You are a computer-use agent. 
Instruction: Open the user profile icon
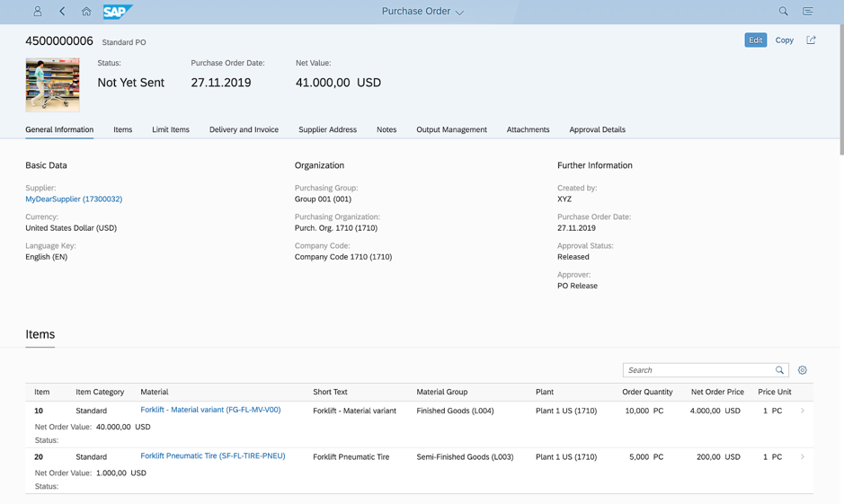tap(38, 12)
